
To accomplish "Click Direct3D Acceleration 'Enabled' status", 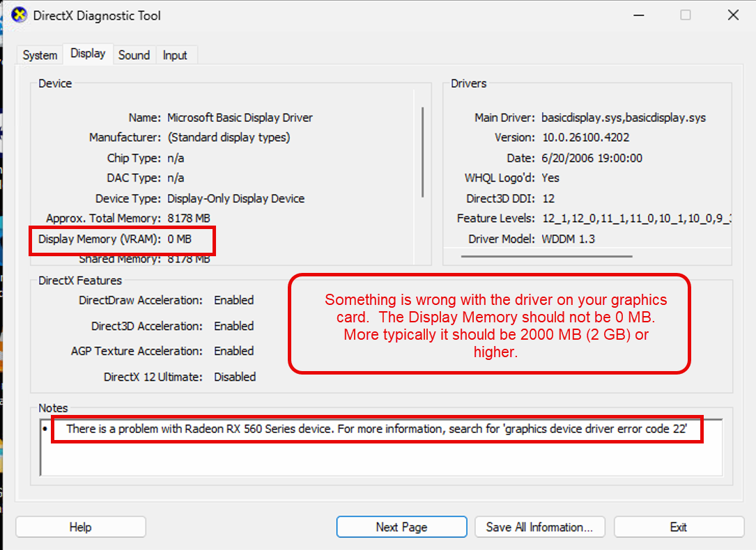I will pyautogui.click(x=234, y=326).
